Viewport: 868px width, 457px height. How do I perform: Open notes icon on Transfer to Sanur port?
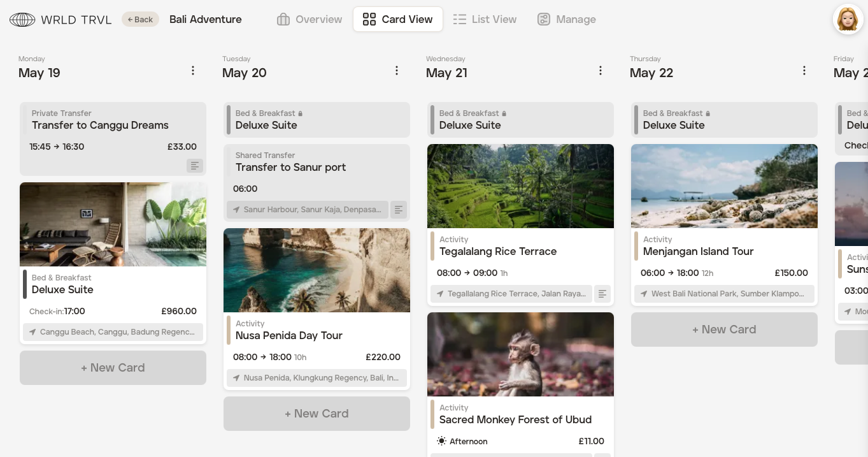[399, 209]
